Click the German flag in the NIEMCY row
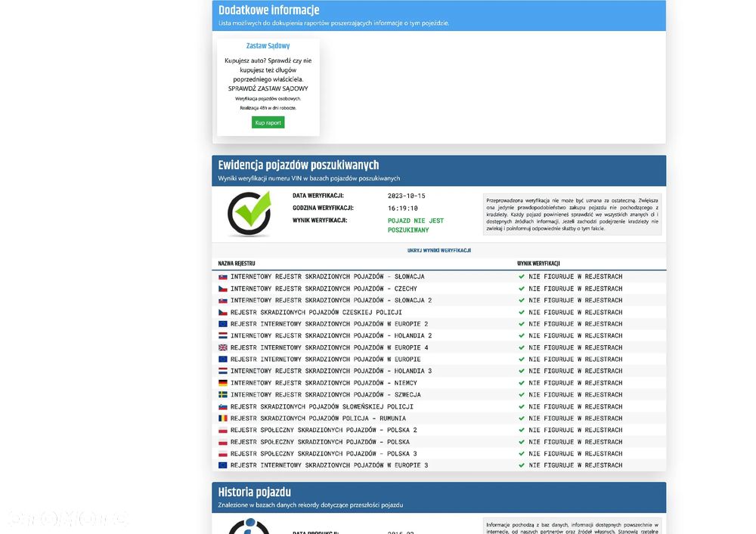This screenshot has width=756, height=534. pos(223,383)
